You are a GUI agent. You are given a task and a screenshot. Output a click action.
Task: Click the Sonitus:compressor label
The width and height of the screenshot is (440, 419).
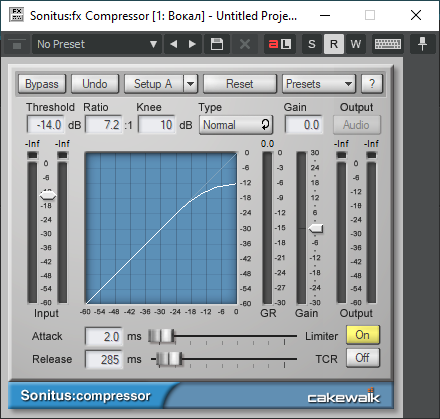[85, 396]
